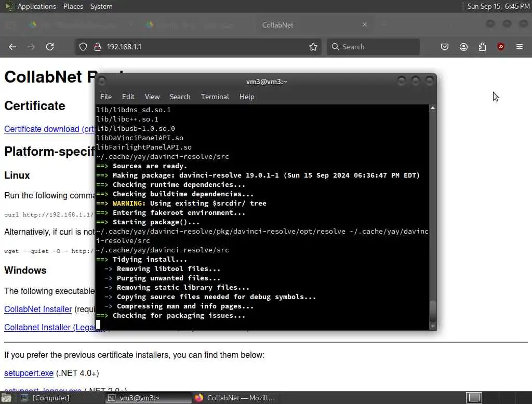Click the 'Linux' heading on page

click(x=17, y=176)
